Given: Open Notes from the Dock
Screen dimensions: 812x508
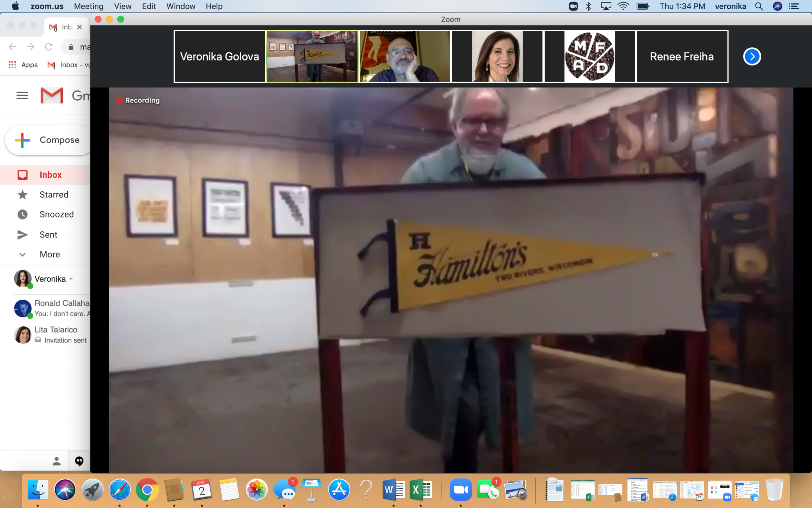Looking at the screenshot, I should 229,490.
